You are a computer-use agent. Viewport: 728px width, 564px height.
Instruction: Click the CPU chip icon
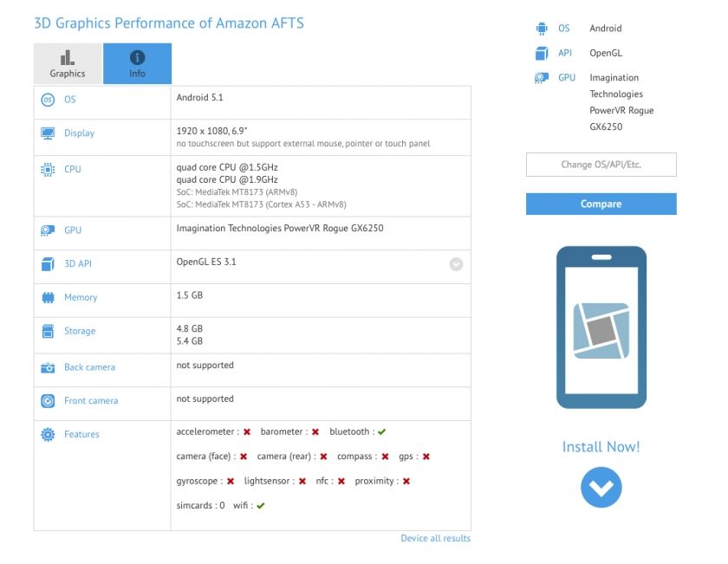click(48, 170)
